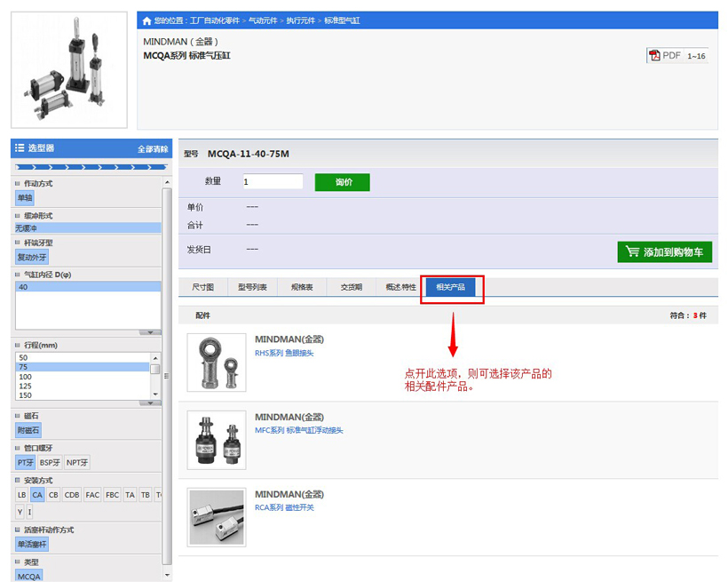The image size is (728, 582).
Task: Open the 交货期 tab
Action: [352, 287]
